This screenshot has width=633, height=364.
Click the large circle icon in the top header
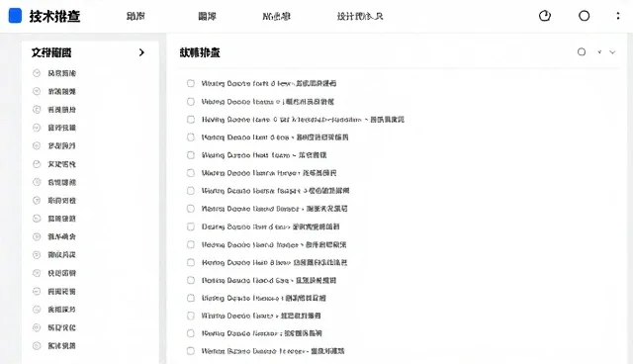click(585, 16)
